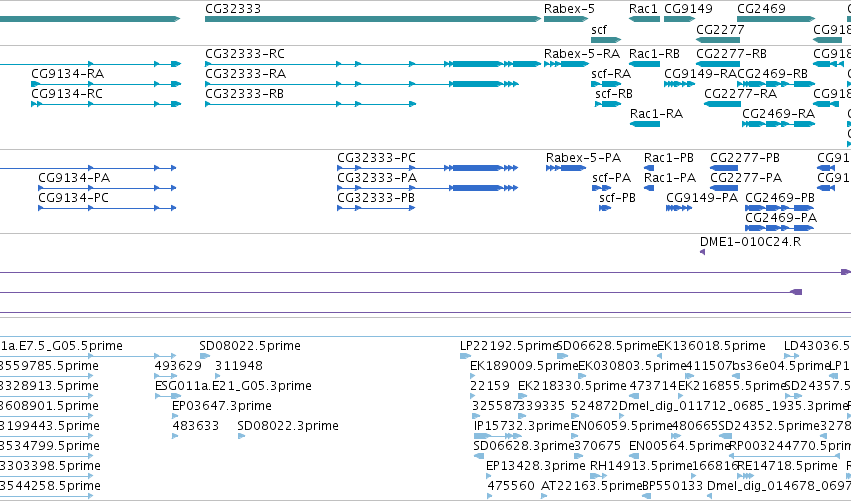Click the scf gene feature
The width and height of the screenshot is (851, 501).
click(x=606, y=40)
